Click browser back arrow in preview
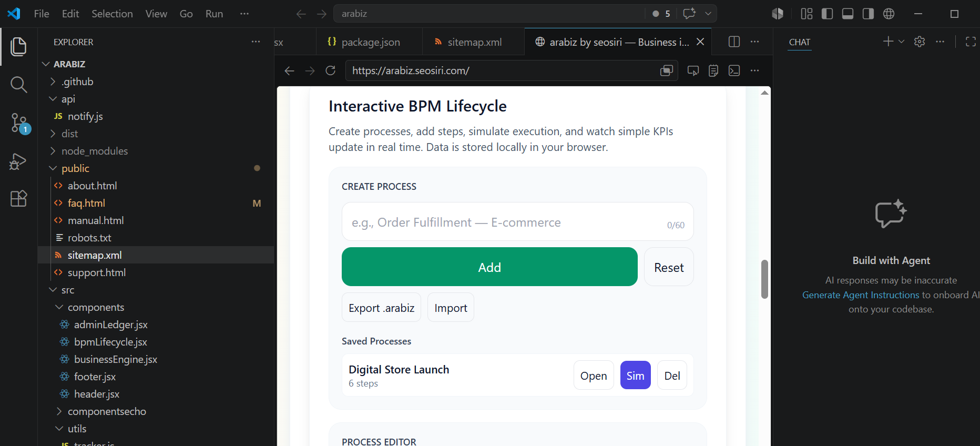Screen dimensions: 980x446 (289, 70)
